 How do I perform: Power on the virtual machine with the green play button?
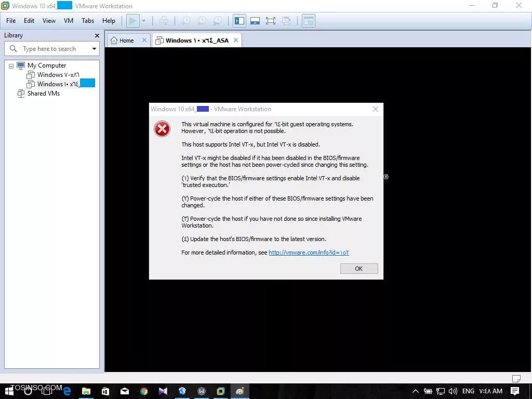pos(133,21)
